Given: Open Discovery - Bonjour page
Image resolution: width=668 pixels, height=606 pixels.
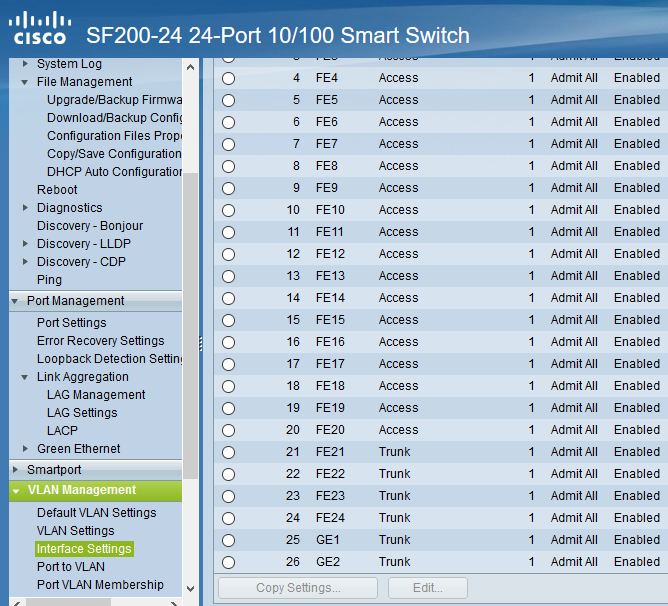Looking at the screenshot, I should [x=90, y=226].
